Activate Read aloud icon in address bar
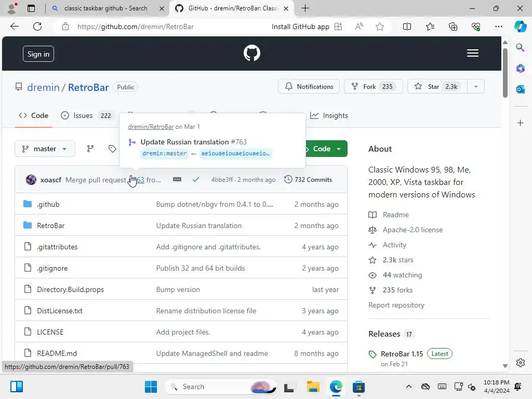532x399 pixels. pyautogui.click(x=359, y=26)
